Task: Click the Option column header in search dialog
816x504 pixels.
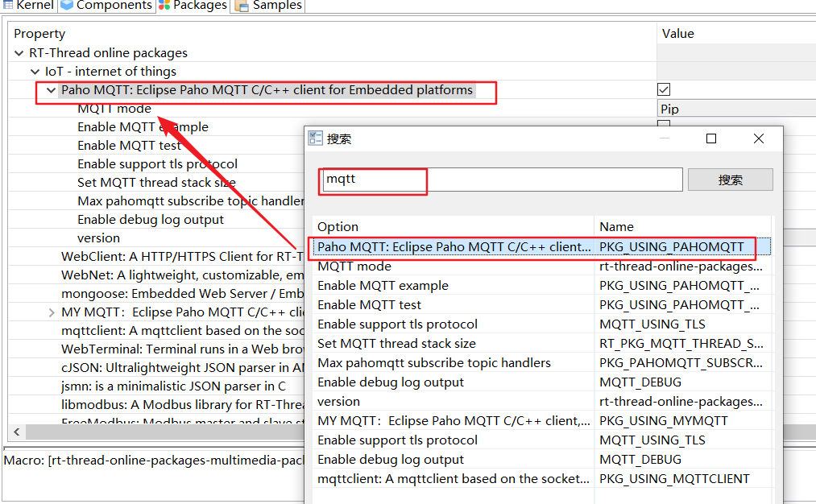Action: (x=338, y=227)
